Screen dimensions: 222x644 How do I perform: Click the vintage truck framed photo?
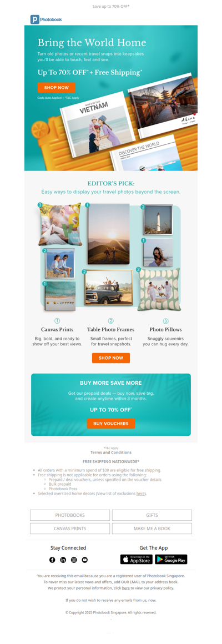point(108,288)
